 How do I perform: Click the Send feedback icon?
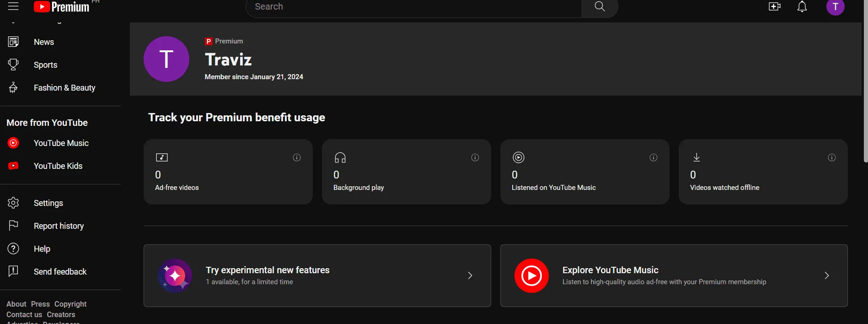[x=13, y=271]
